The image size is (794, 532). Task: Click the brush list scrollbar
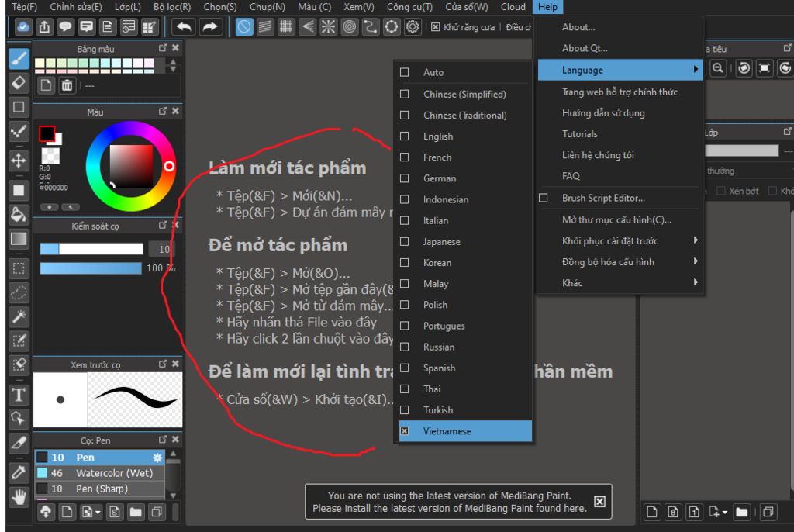[x=173, y=475]
